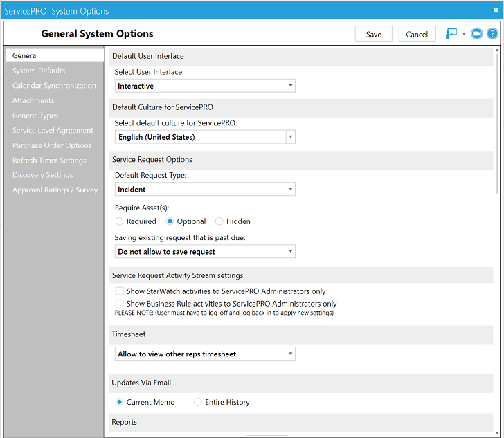
Task: Click the Updates Via Email header
Action: pyautogui.click(x=301, y=383)
